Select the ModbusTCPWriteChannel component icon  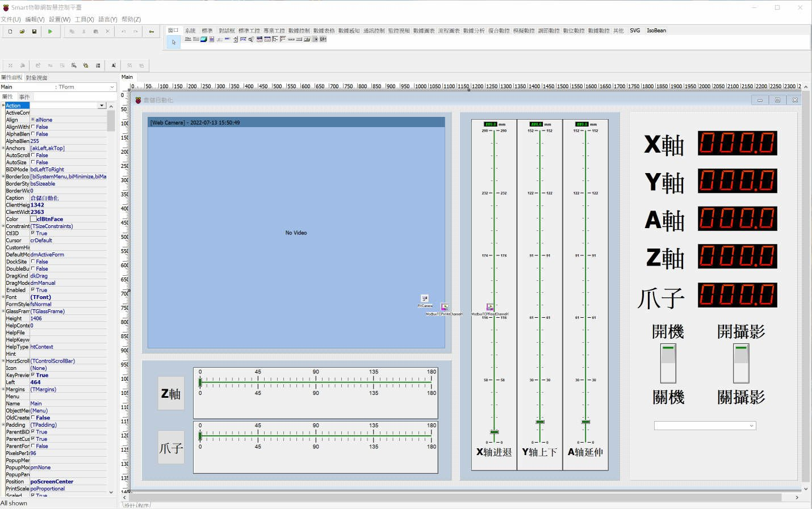(445, 307)
